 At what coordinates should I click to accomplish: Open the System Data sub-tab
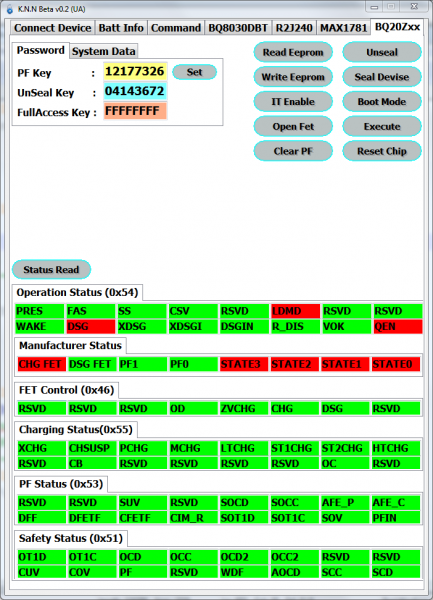pos(104,51)
